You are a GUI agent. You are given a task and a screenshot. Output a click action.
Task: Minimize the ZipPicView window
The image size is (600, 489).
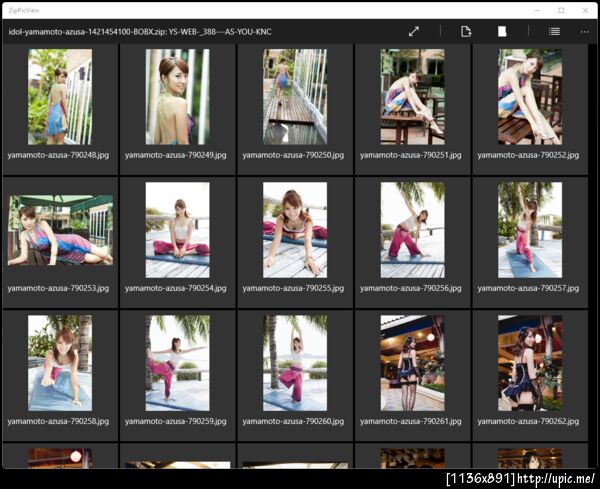(537, 10)
